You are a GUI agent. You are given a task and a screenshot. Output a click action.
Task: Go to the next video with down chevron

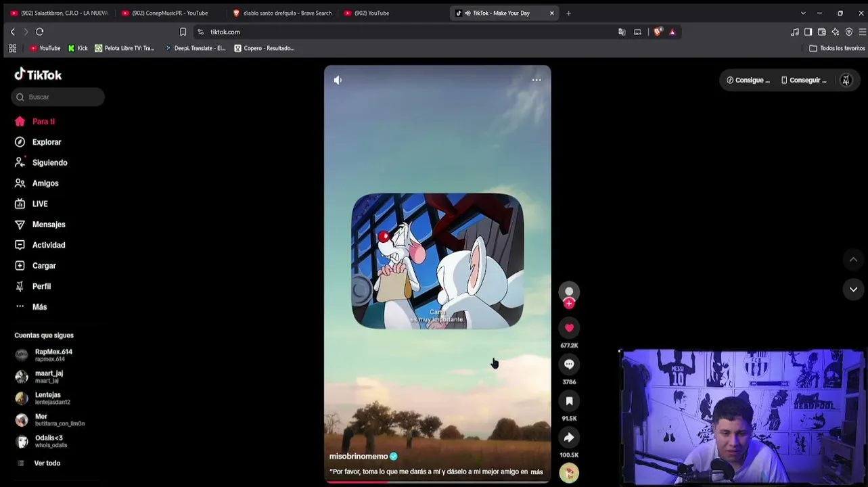(853, 289)
